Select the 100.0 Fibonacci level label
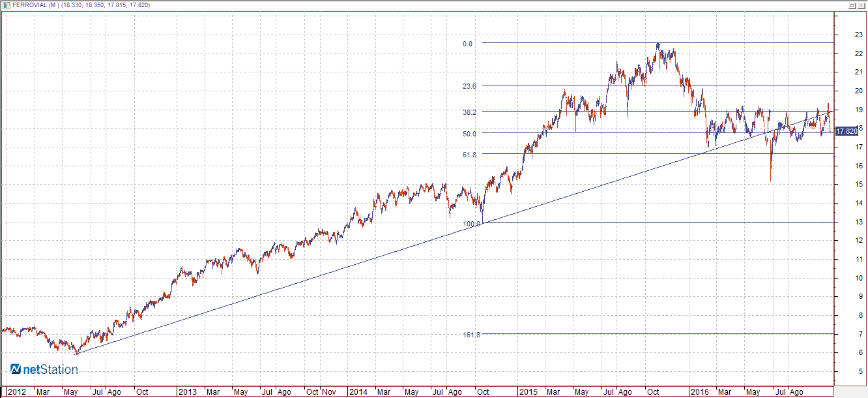 coord(471,224)
